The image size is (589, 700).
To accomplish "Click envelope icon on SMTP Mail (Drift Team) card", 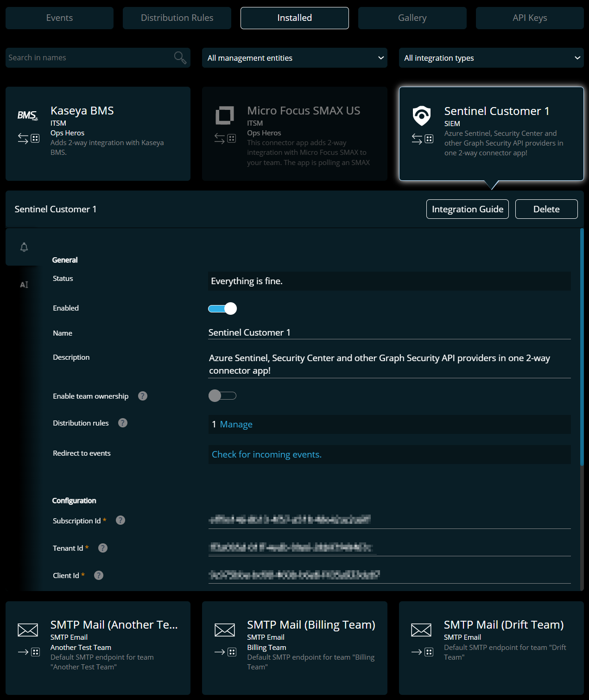I will (421, 630).
